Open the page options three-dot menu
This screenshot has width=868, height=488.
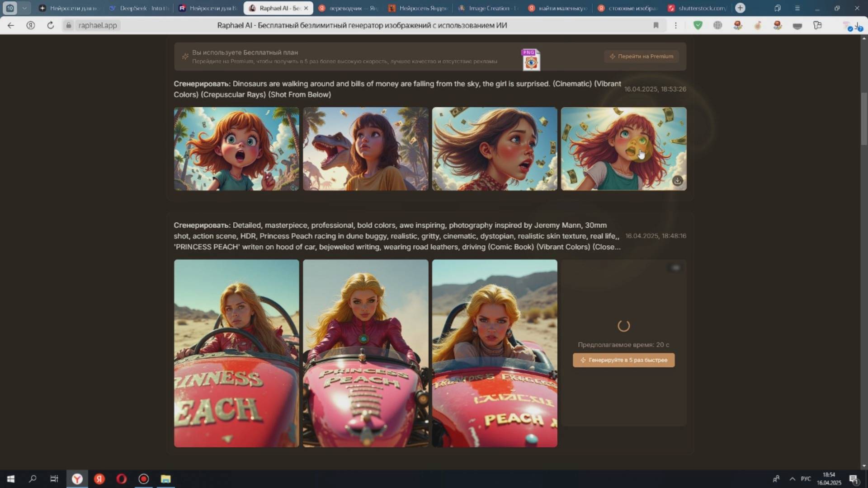pos(676,25)
